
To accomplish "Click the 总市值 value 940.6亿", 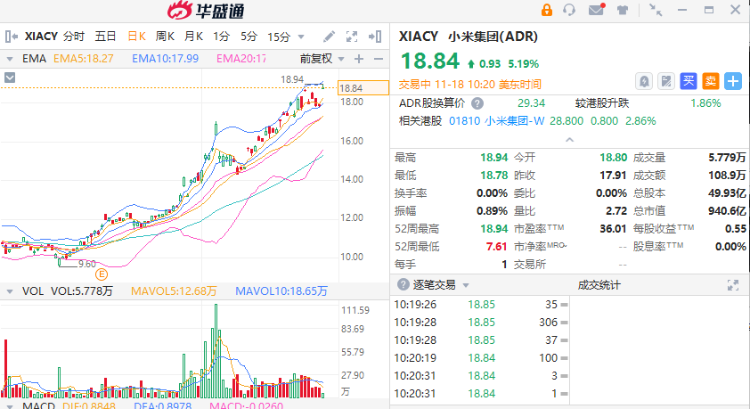I will point(727,211).
